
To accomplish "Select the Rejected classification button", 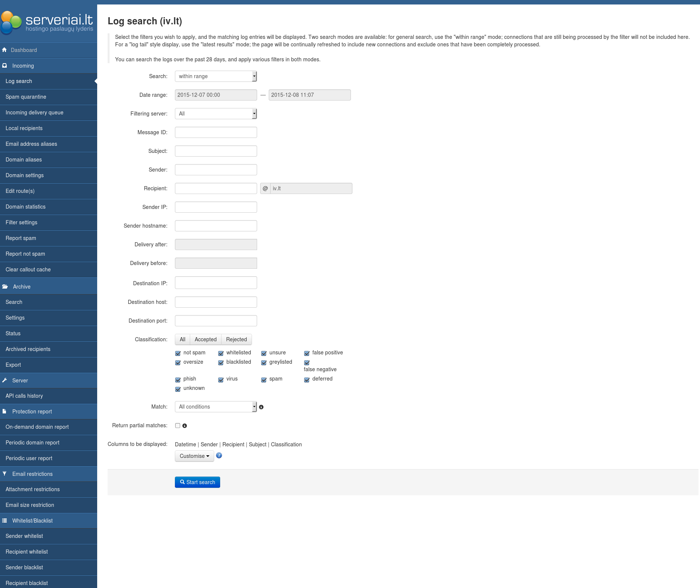I will [x=236, y=339].
